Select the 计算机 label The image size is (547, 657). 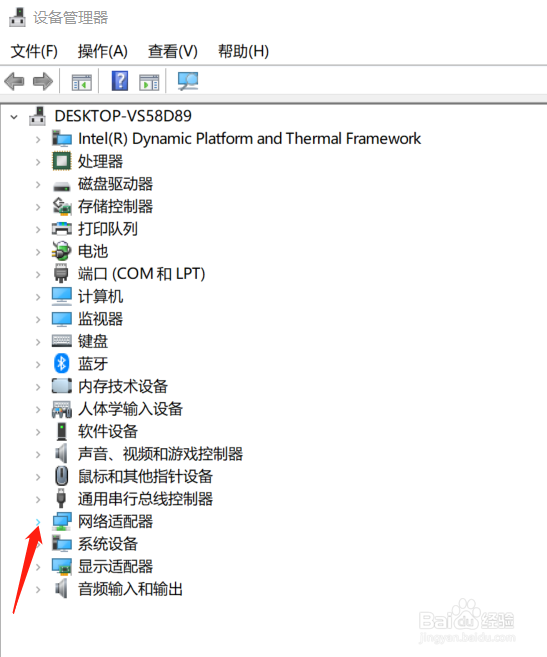(100, 296)
